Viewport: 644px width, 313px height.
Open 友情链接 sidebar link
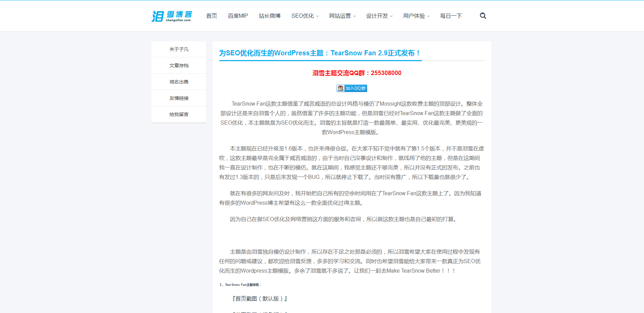click(179, 98)
